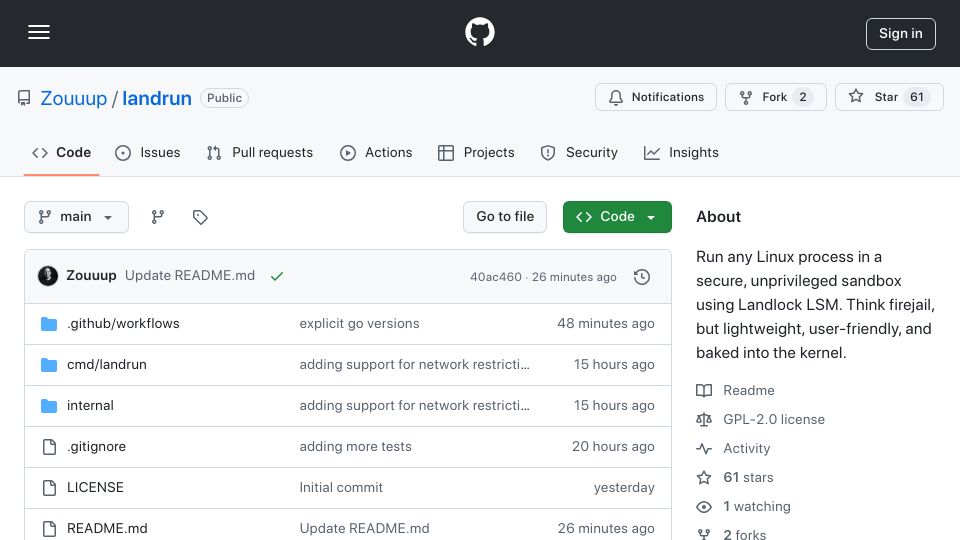Image resolution: width=960 pixels, height=540 pixels.
Task: Click the .github/workflows folder icon
Action: 49,324
